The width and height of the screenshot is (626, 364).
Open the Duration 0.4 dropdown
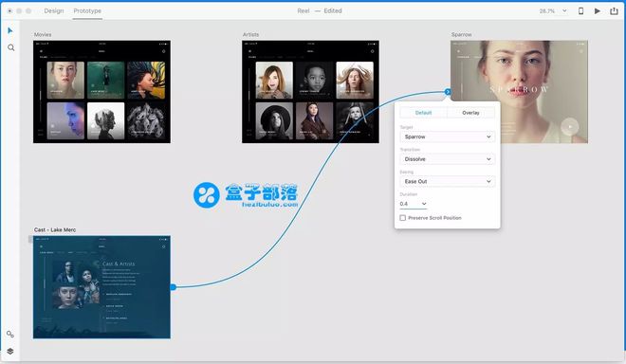click(414, 204)
